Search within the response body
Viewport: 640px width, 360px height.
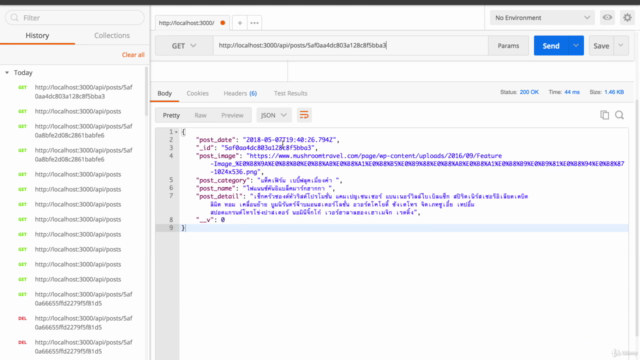[x=620, y=115]
